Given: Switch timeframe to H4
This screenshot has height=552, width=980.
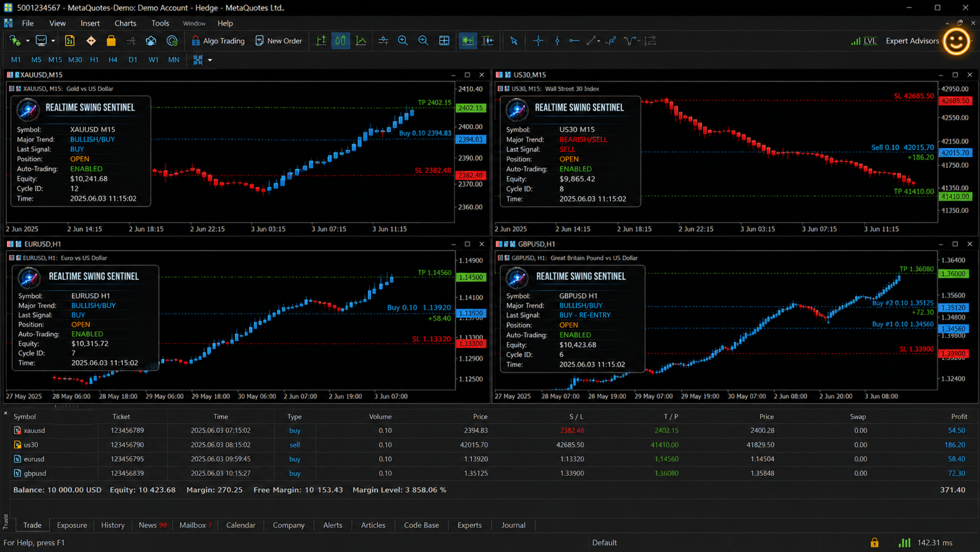Looking at the screenshot, I should [x=113, y=60].
